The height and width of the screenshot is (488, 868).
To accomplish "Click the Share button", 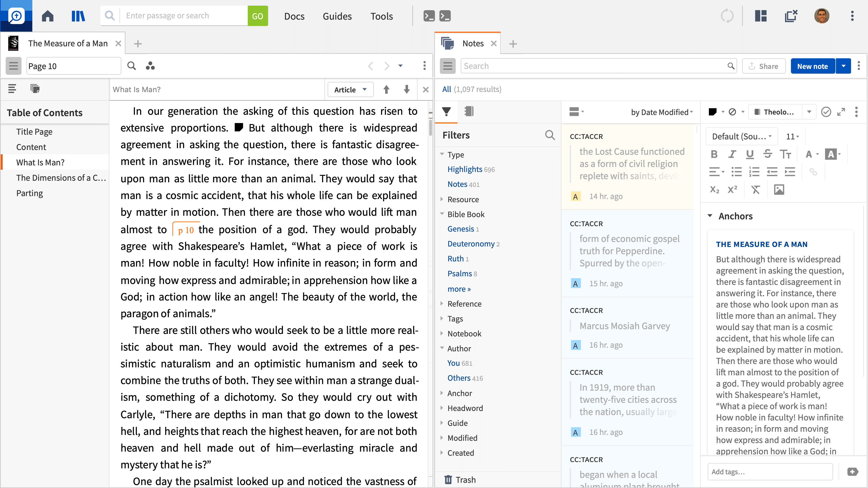I will 764,66.
